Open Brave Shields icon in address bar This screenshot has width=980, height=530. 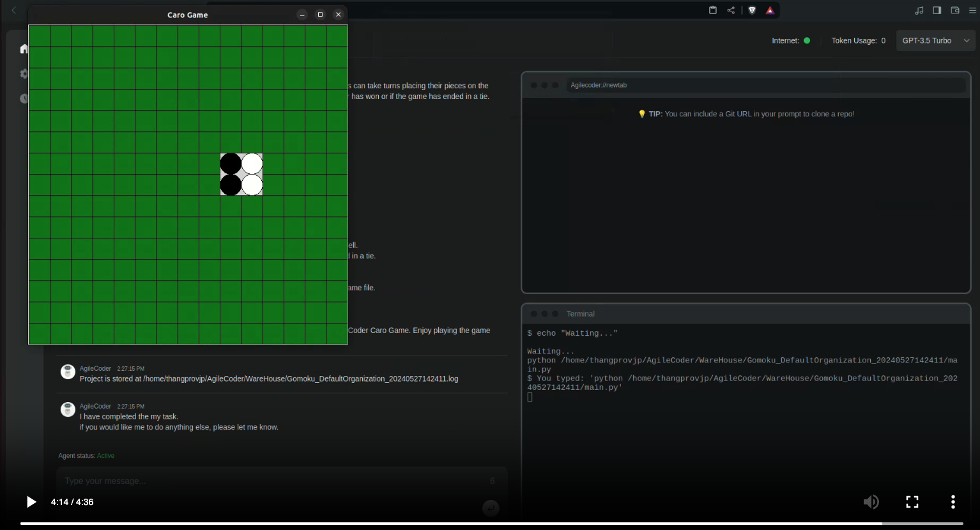click(752, 10)
